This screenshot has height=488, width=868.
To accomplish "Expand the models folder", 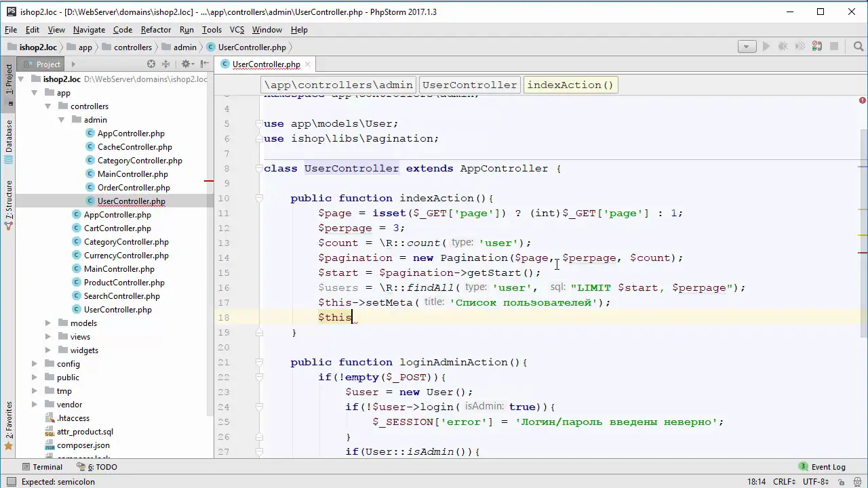I will click(48, 323).
